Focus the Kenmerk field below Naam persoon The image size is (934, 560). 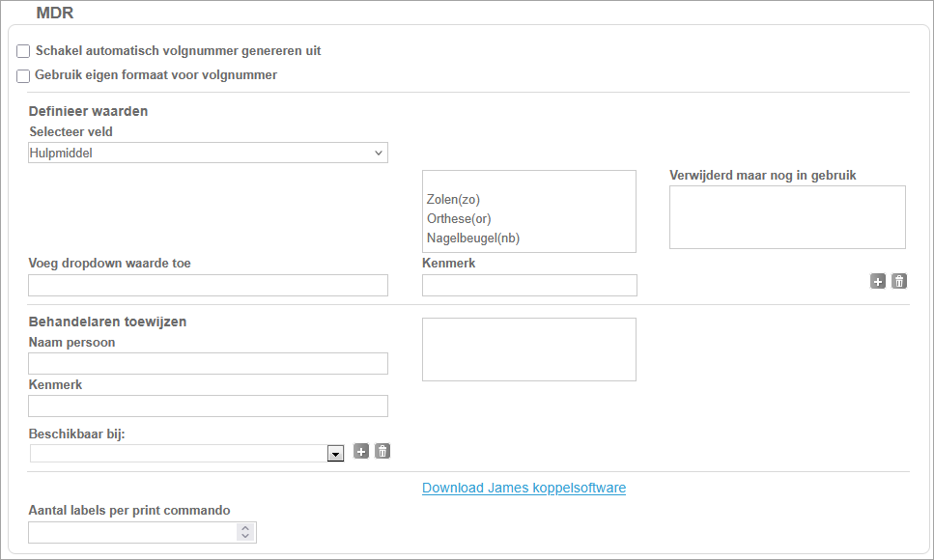click(208, 406)
